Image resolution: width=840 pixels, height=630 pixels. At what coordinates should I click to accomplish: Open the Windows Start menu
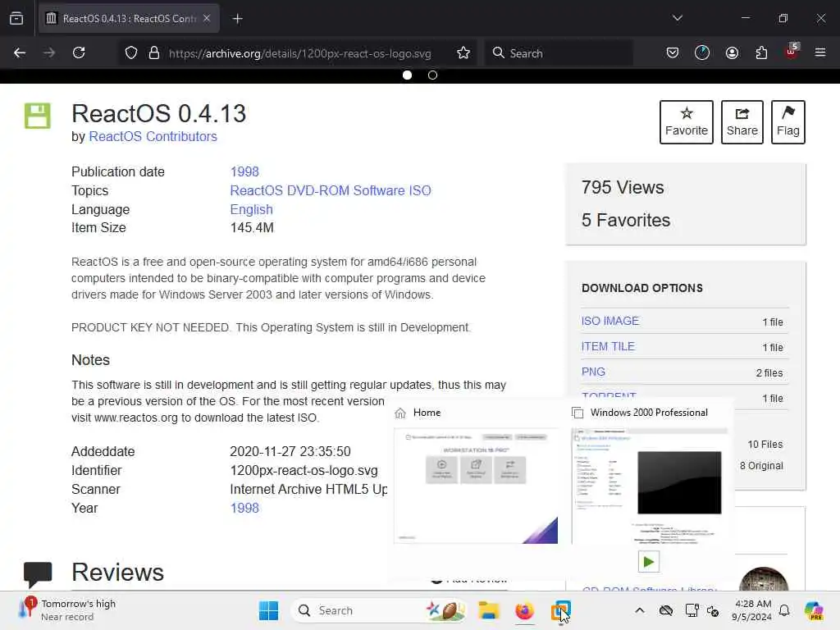(268, 610)
